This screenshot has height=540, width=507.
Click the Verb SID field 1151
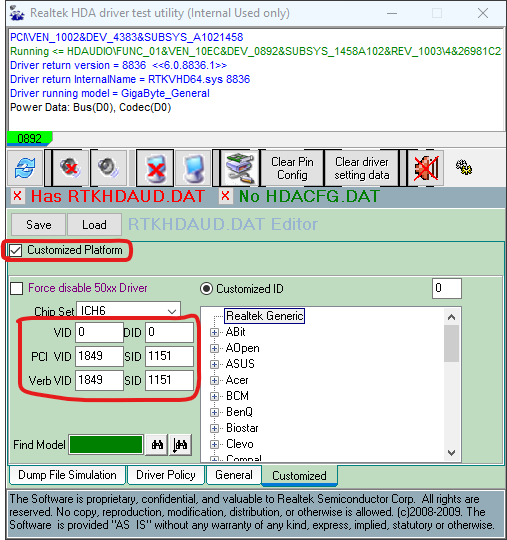tap(169, 380)
